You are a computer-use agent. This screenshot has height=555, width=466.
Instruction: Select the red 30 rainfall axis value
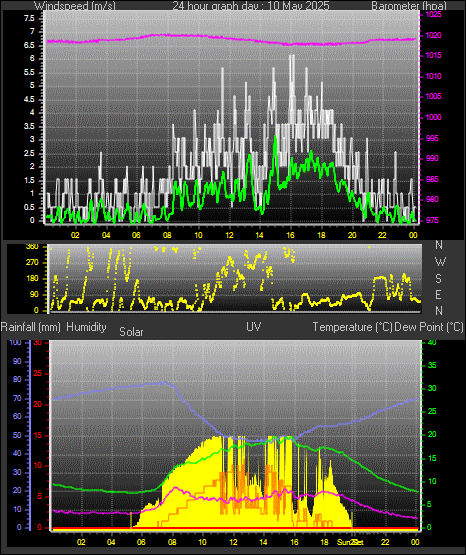click(38, 343)
